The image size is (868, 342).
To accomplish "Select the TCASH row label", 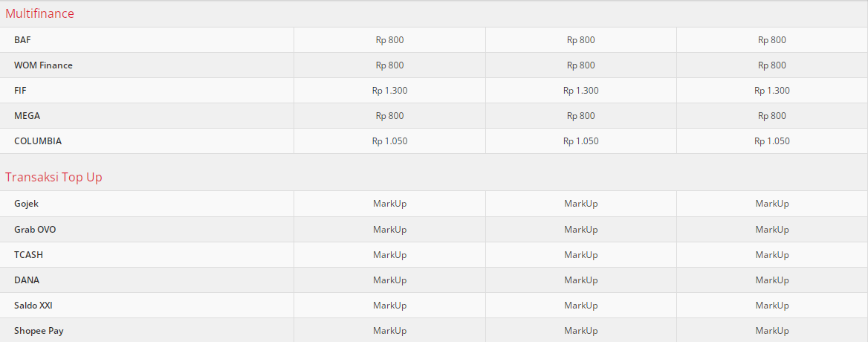I will [x=28, y=254].
